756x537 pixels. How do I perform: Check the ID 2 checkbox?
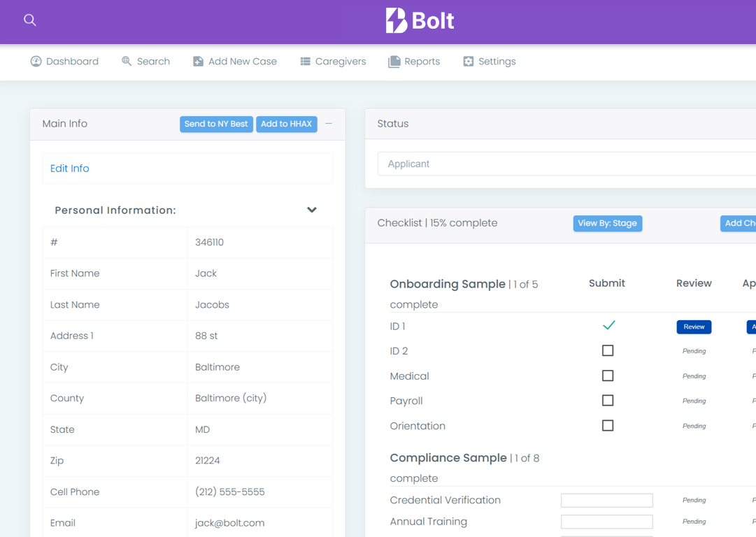(x=607, y=350)
